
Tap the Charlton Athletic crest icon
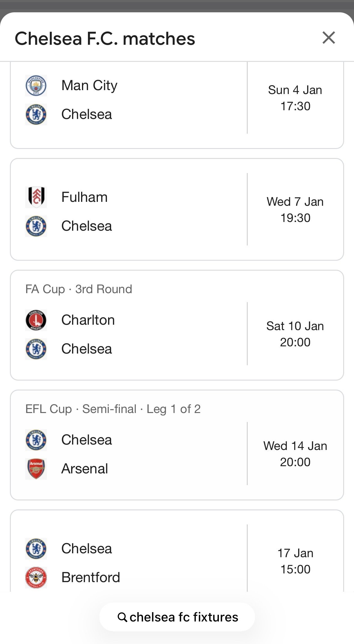pyautogui.click(x=36, y=320)
